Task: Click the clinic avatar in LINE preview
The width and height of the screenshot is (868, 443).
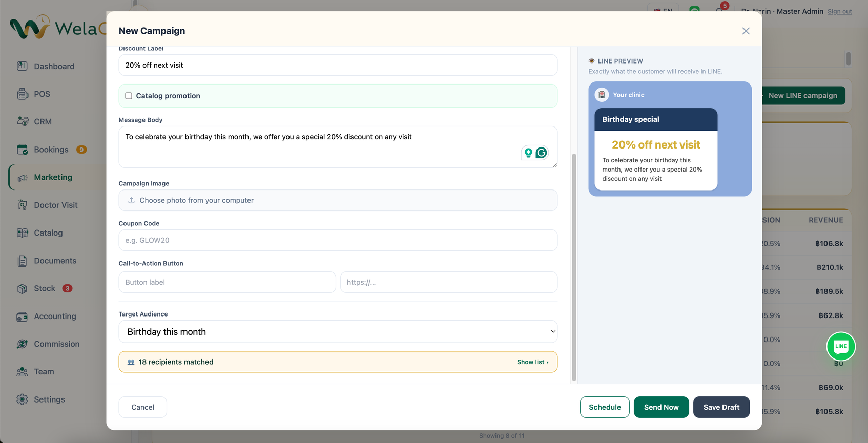Action: point(602,95)
